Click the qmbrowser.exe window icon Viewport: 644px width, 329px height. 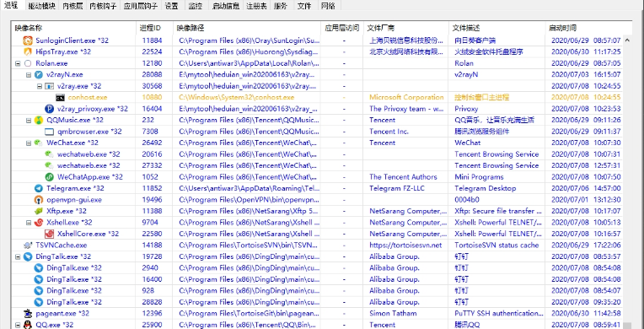point(49,132)
